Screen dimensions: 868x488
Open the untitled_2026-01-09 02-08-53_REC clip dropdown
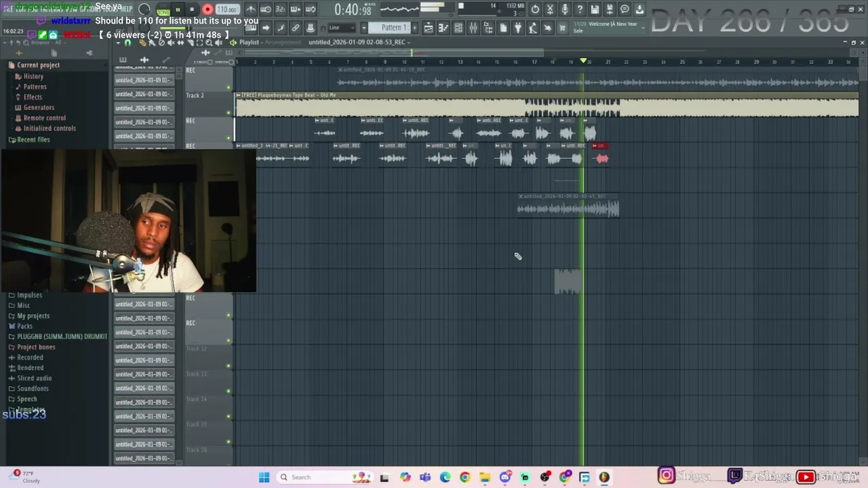(359, 42)
